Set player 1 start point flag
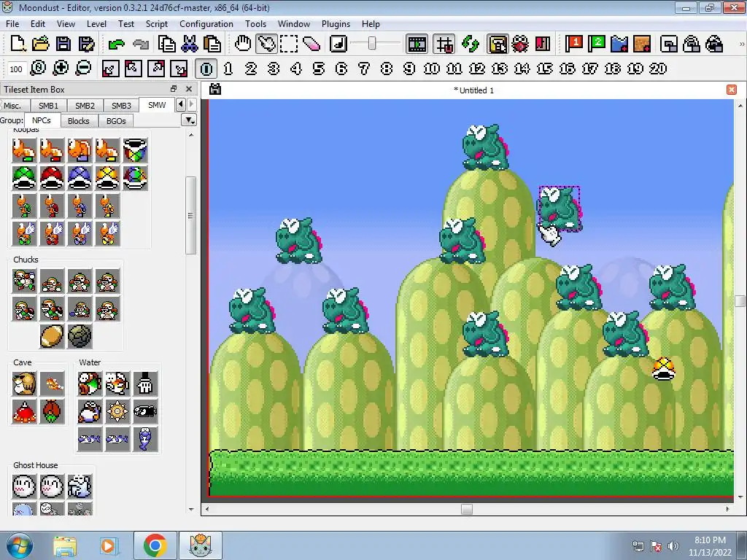 573,44
